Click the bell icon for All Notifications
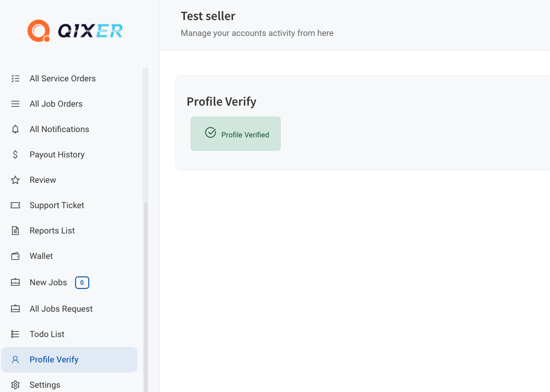The width and height of the screenshot is (550, 392). [15, 129]
